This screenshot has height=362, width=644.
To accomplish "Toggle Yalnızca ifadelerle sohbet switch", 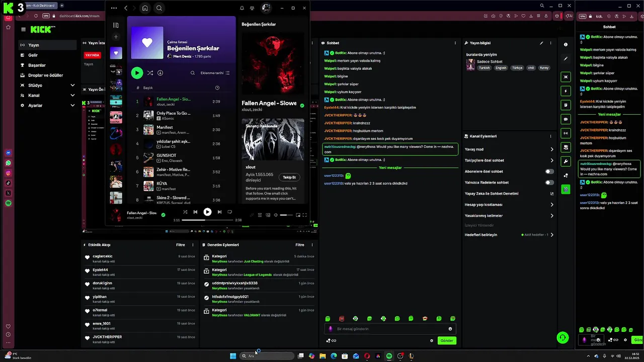I will click(x=549, y=183).
